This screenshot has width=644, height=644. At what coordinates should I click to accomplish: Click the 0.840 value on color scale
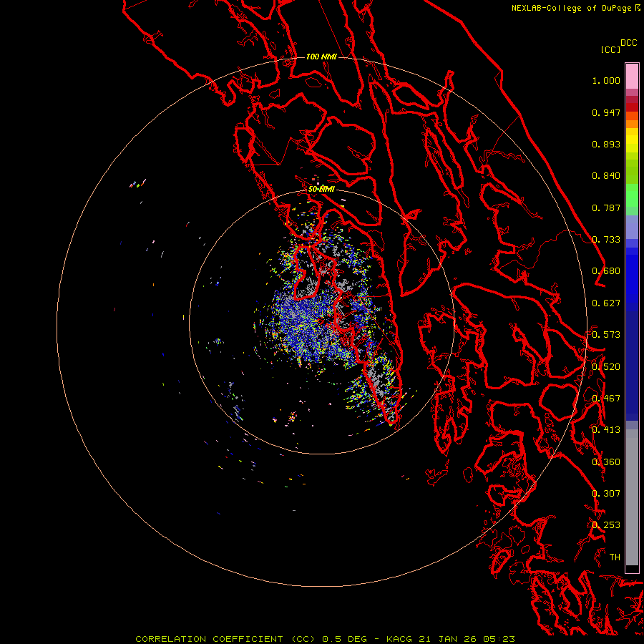[606, 176]
